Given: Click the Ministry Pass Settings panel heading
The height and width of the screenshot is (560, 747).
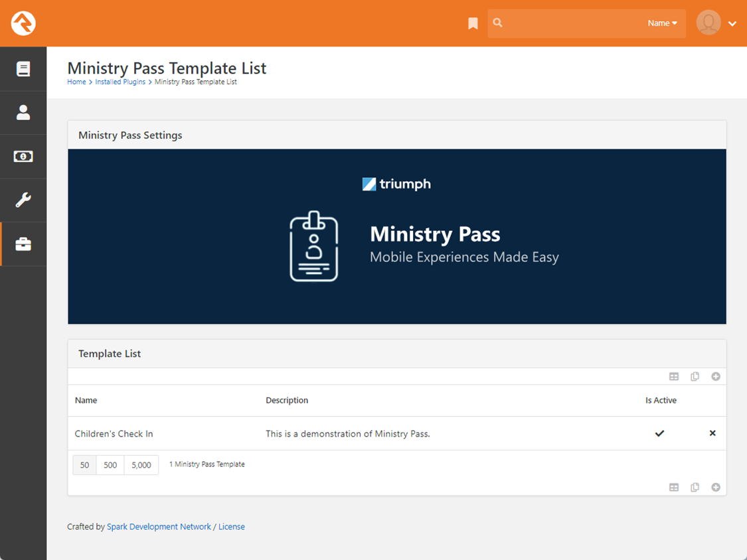Looking at the screenshot, I should (x=130, y=135).
